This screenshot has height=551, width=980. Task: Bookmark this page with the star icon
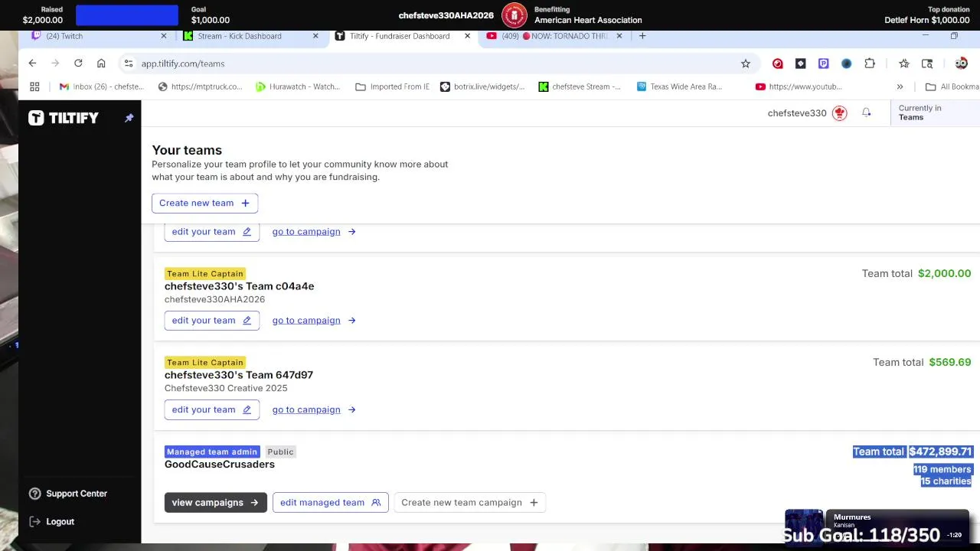[746, 64]
